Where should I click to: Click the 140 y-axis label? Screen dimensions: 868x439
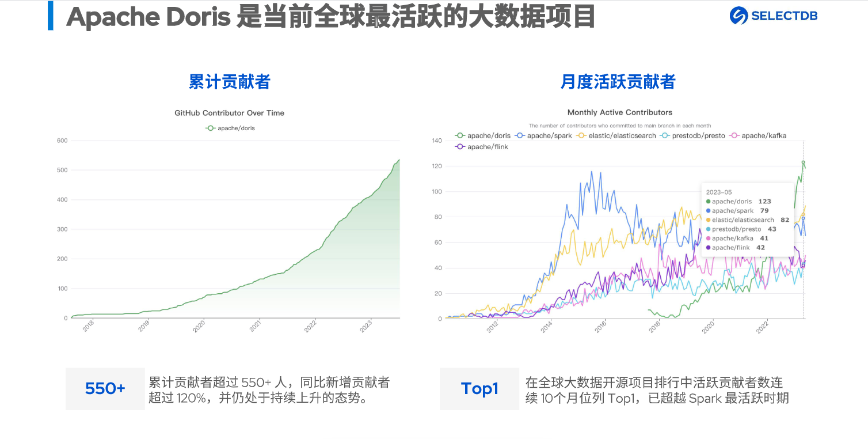tap(436, 141)
